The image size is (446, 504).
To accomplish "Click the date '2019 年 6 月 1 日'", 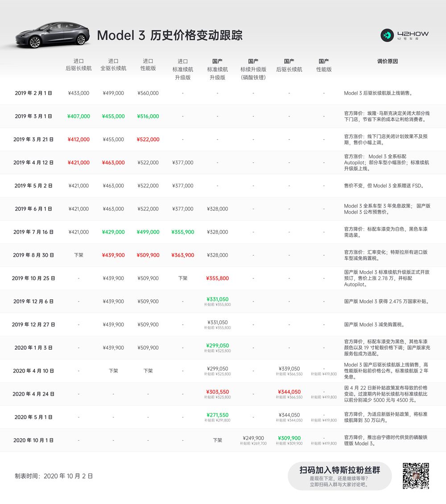I will coord(33,209).
